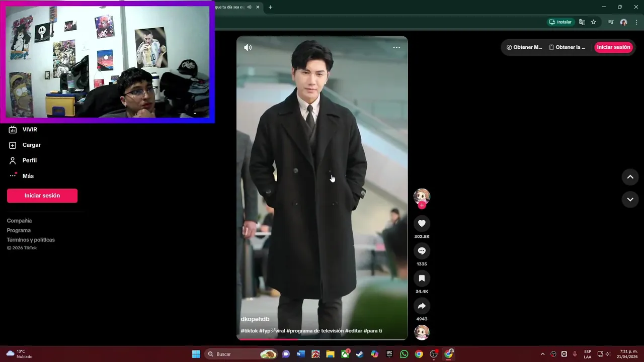
Task: Click the top-right Iniciar sesión button
Action: [x=613, y=47]
